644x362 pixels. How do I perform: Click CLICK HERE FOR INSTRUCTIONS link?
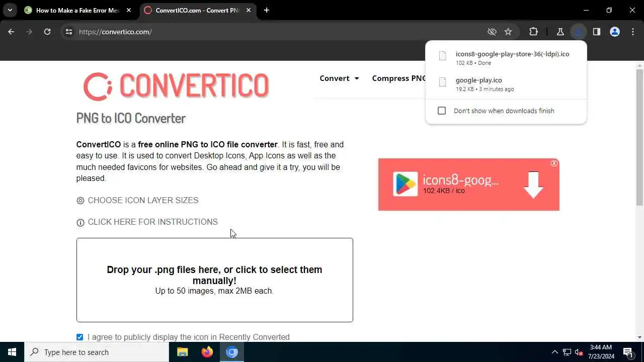tap(152, 222)
